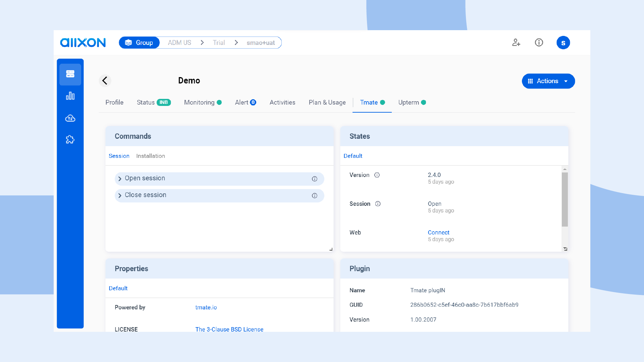Open the bar chart analytics sidebar icon
The image size is (644, 362).
[70, 96]
